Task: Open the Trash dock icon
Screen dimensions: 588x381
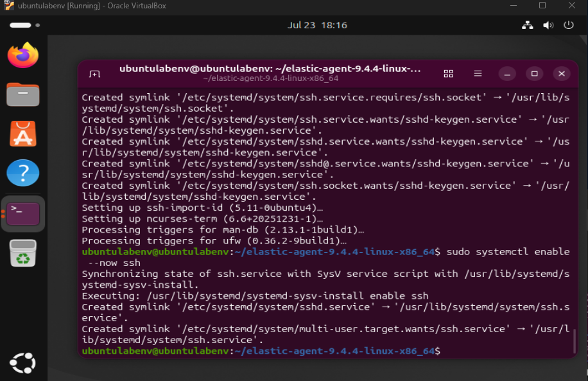Action: 23,253
